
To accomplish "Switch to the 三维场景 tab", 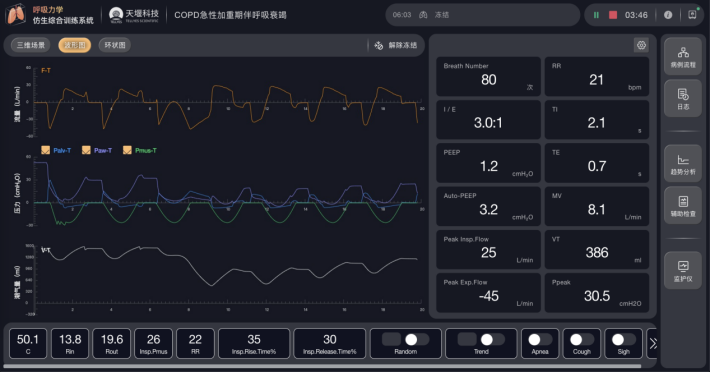I will pos(31,45).
